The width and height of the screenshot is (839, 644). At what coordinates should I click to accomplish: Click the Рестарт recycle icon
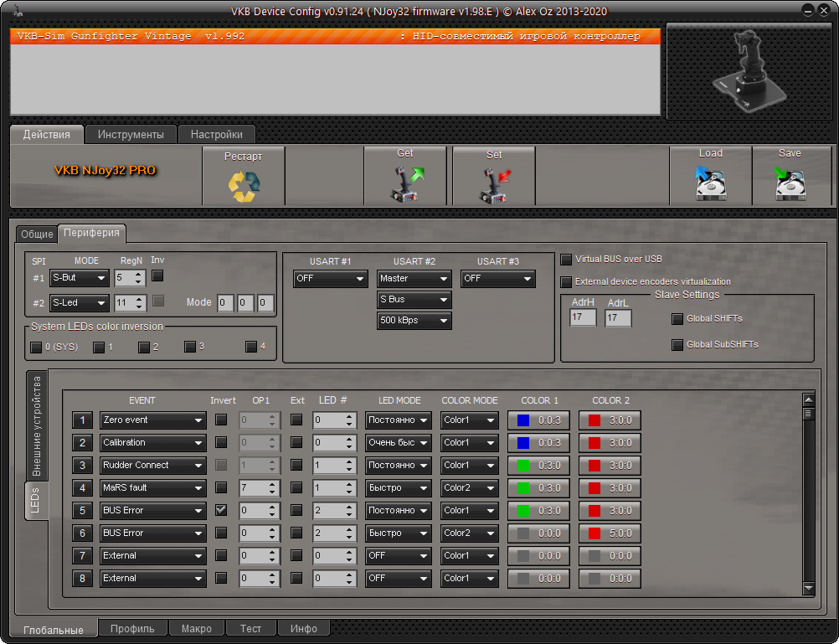pos(244,186)
